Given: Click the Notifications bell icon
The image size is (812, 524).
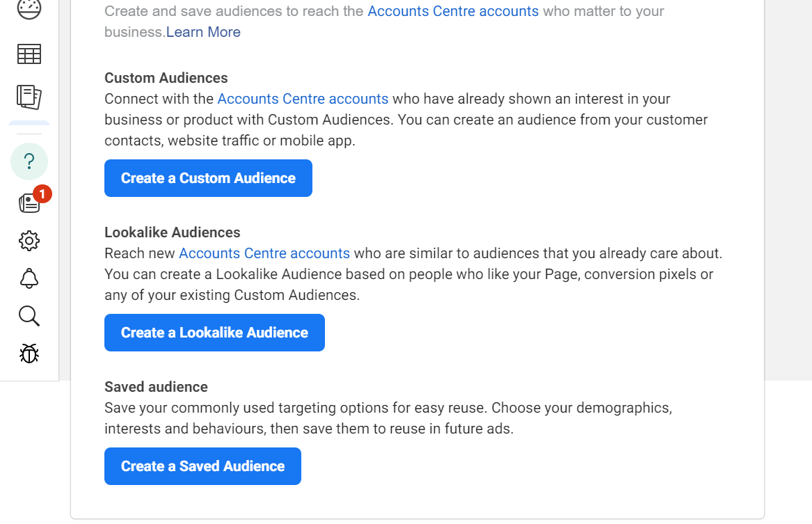Looking at the screenshot, I should 29,278.
